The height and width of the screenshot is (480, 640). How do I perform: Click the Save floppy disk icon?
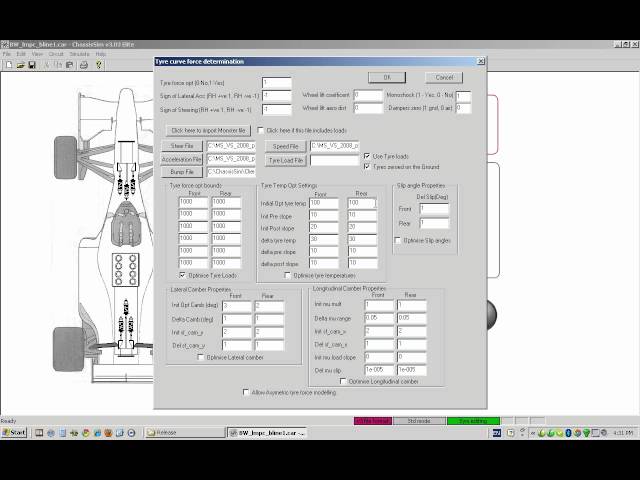coord(32,65)
